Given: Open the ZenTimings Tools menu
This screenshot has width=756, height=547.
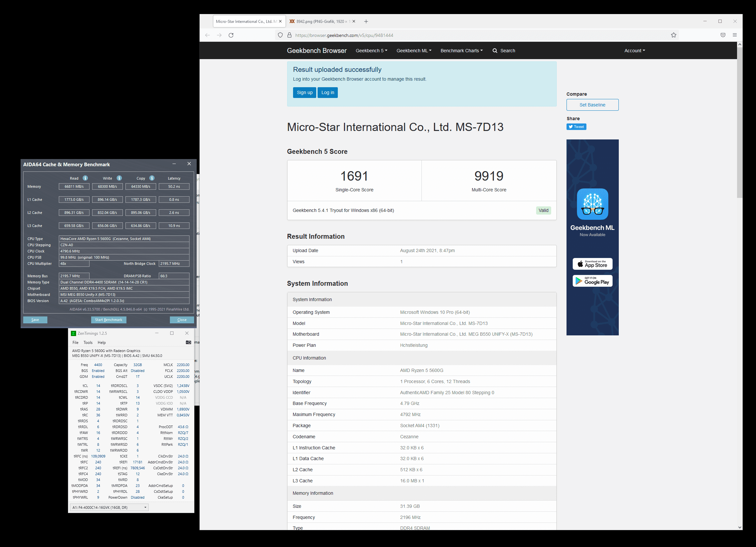Looking at the screenshot, I should point(88,343).
